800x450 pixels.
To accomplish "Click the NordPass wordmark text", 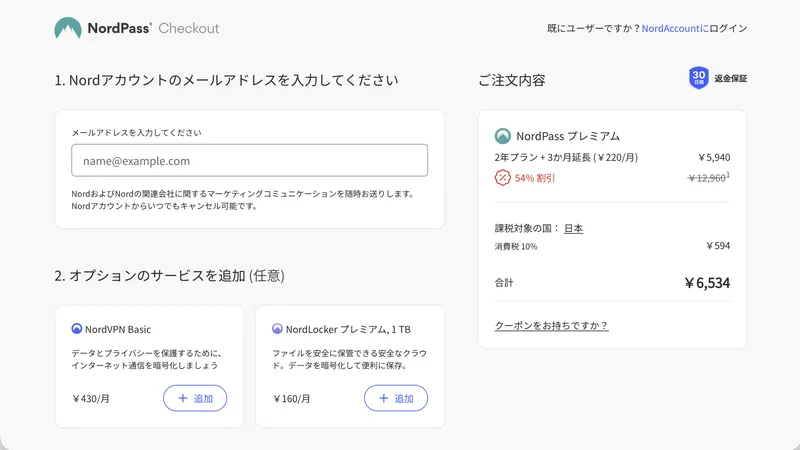I will (x=119, y=28).
